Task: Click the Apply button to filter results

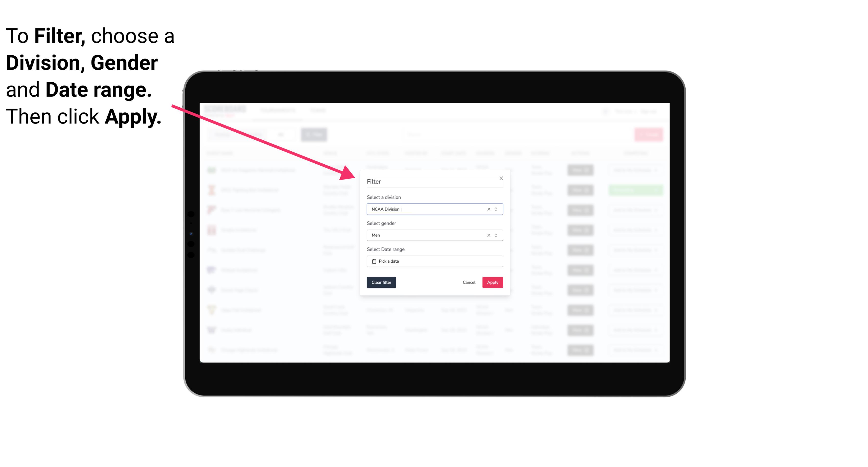Action: tap(492, 283)
